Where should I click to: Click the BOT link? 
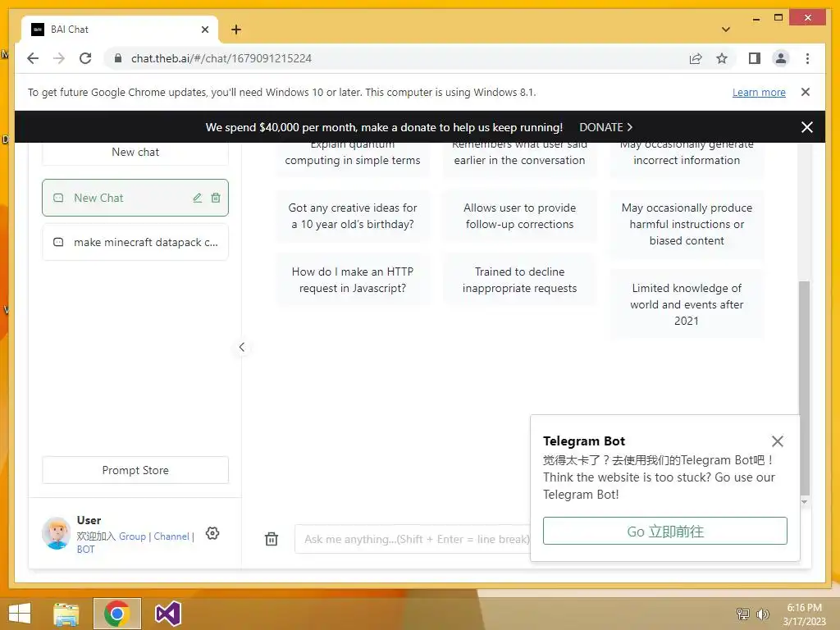click(85, 549)
